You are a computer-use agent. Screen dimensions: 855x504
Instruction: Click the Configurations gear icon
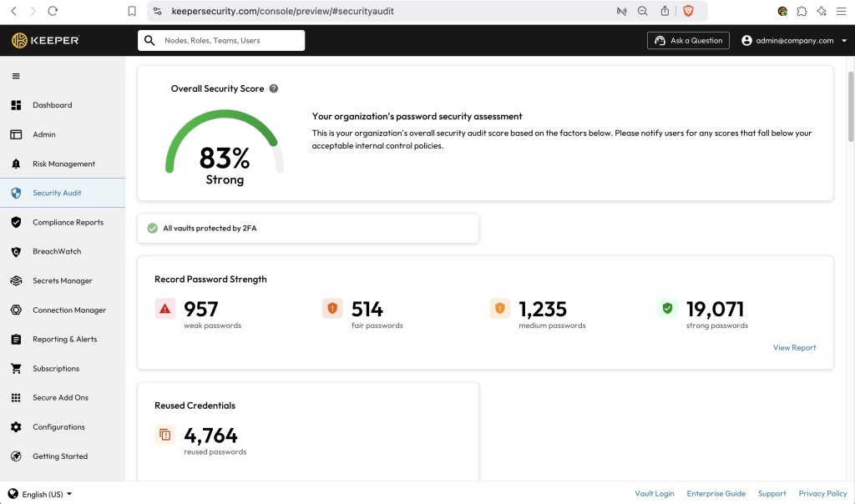tap(16, 427)
